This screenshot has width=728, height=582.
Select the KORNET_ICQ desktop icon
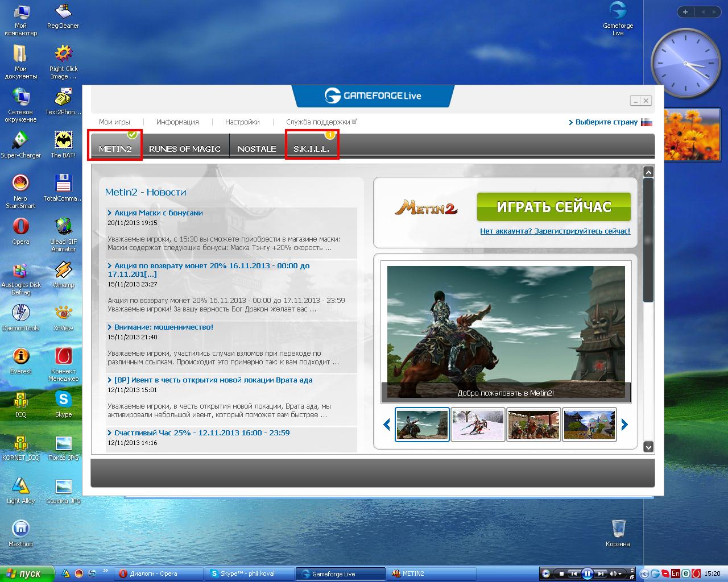[x=20, y=448]
